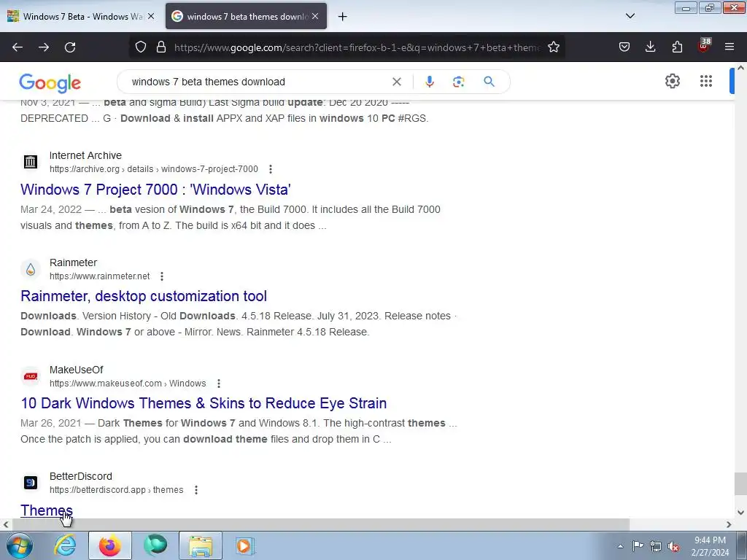This screenshot has height=560, width=747.
Task: Open the network tray icon
Action: 656,547
